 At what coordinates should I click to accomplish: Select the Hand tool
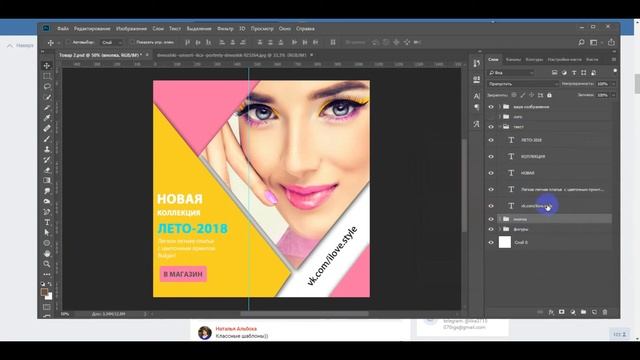tap(47, 253)
